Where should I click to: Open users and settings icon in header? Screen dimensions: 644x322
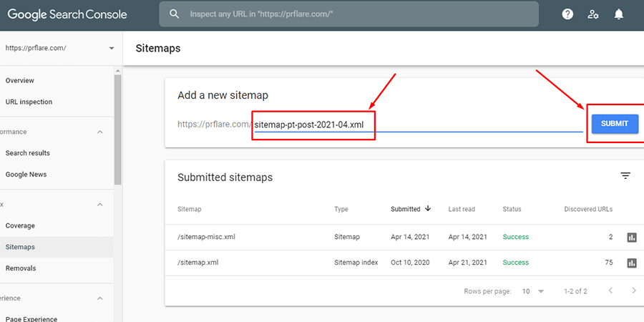[593, 14]
